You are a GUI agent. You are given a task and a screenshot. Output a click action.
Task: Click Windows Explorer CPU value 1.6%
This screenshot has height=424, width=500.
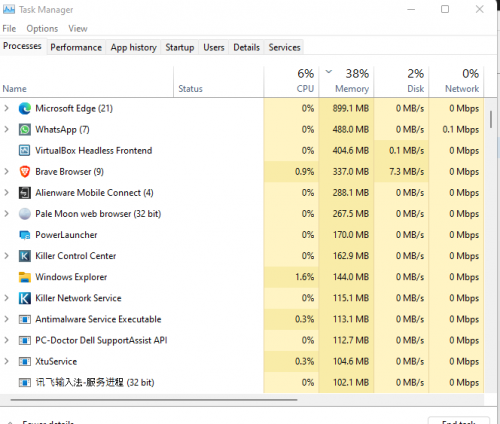[304, 277]
